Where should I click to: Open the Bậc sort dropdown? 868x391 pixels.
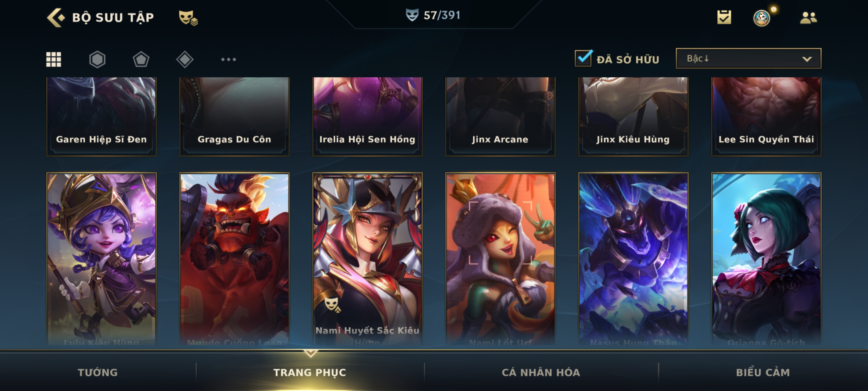coord(748,58)
